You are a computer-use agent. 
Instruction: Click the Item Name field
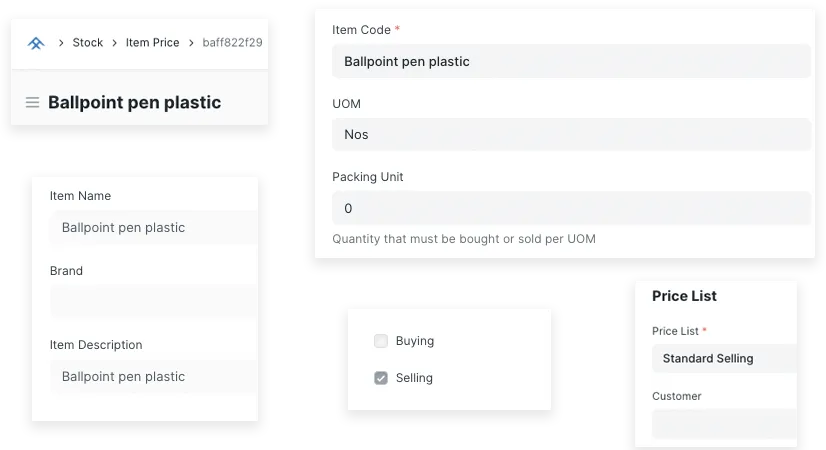[x=153, y=227]
